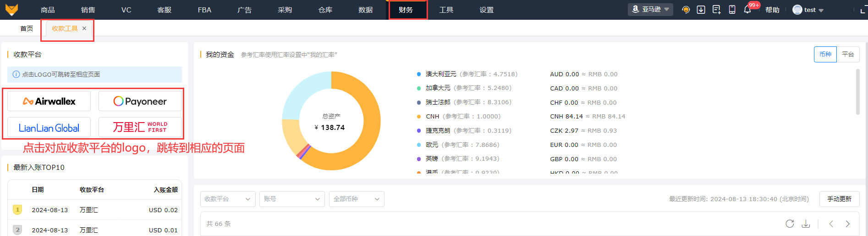Open the 财务 menu

click(406, 10)
